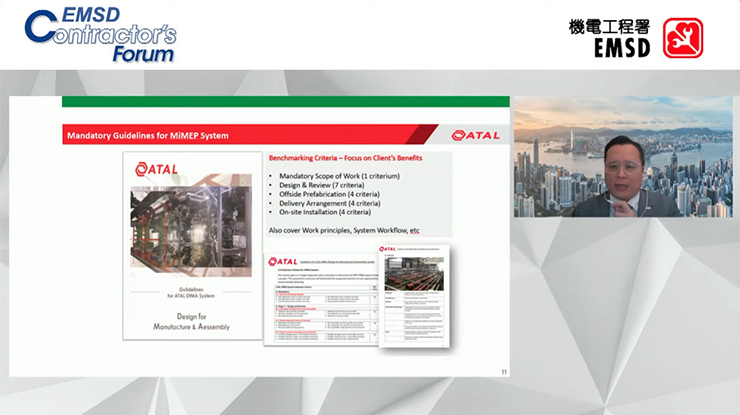Click the bullet Offside Prefabrication (4 criteria)

pyautogui.click(x=329, y=194)
